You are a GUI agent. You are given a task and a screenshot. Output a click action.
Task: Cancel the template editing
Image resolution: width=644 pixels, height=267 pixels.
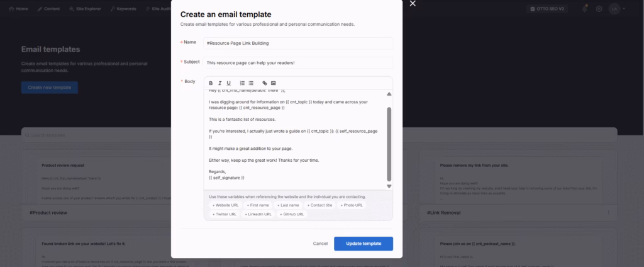[320, 243]
